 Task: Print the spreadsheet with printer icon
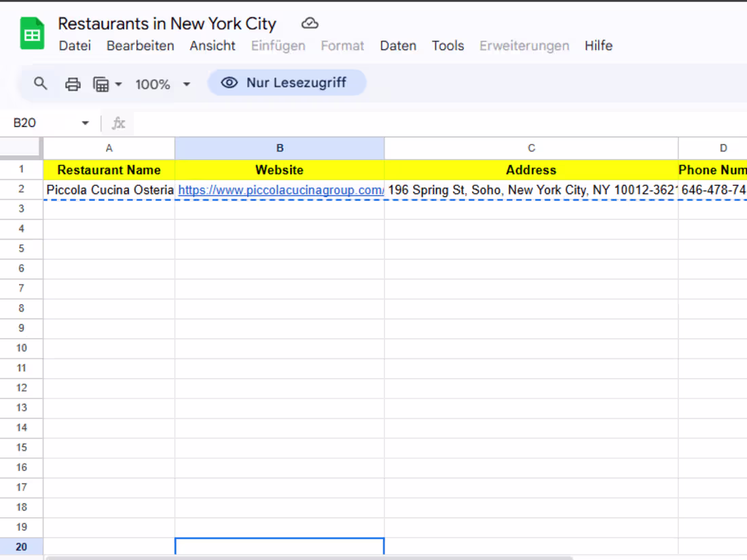73,84
